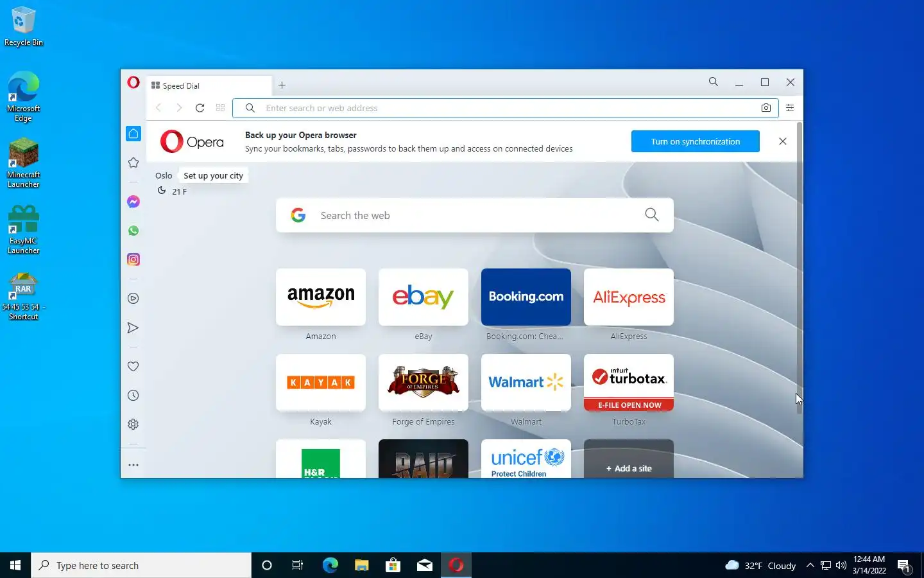The height and width of the screenshot is (578, 924).
Task: Open the AliExpress speed dial tile
Action: 629,297
